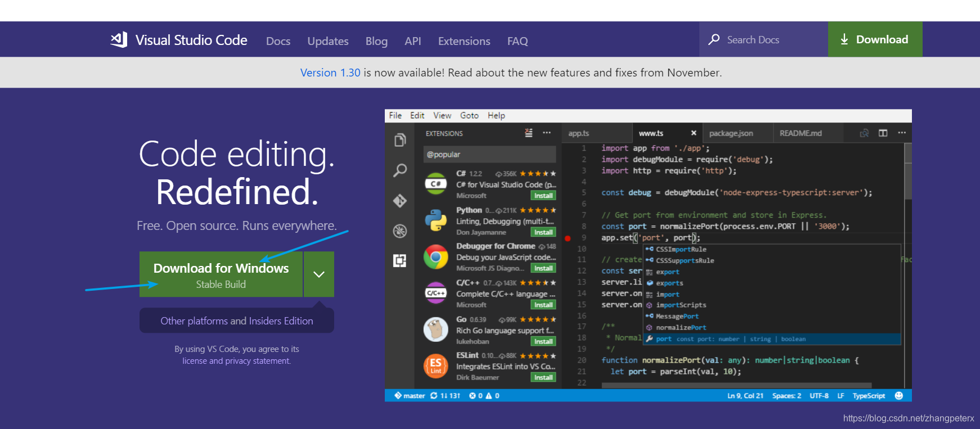Screen dimensions: 980x429
Task: Open the editor more actions ellipsis
Action: pyautogui.click(x=902, y=133)
